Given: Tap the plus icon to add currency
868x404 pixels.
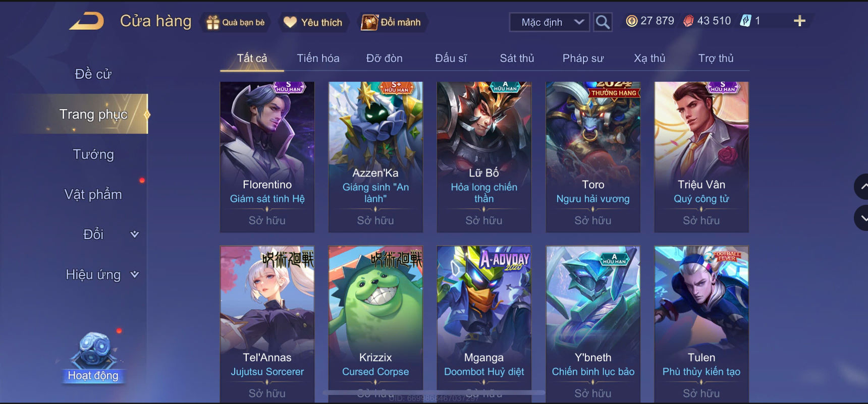Looking at the screenshot, I should (x=799, y=21).
